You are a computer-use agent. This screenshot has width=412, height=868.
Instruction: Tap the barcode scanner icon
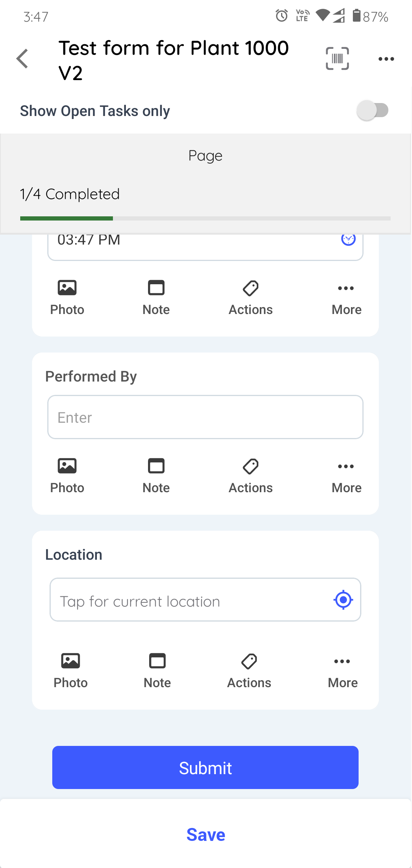(x=337, y=58)
